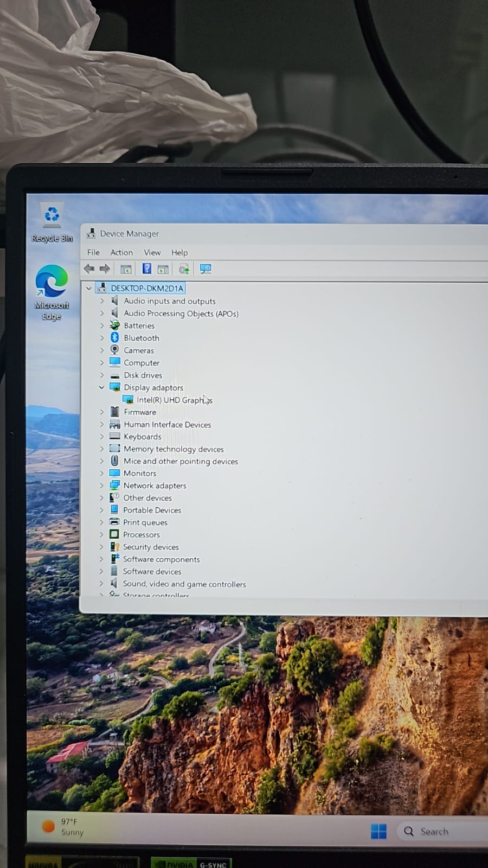Open the Windows Start button
Viewport: 488px width, 868px height.
tap(378, 831)
